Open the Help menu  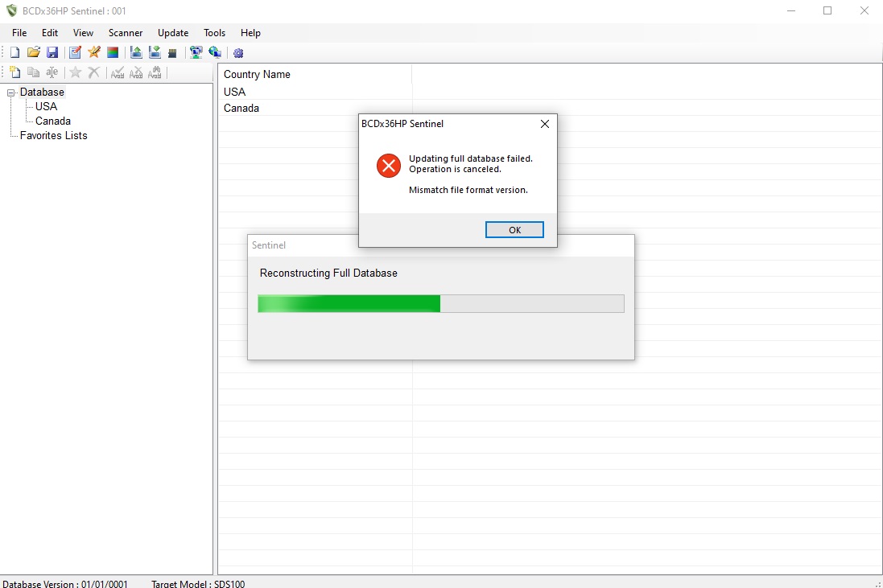(250, 33)
